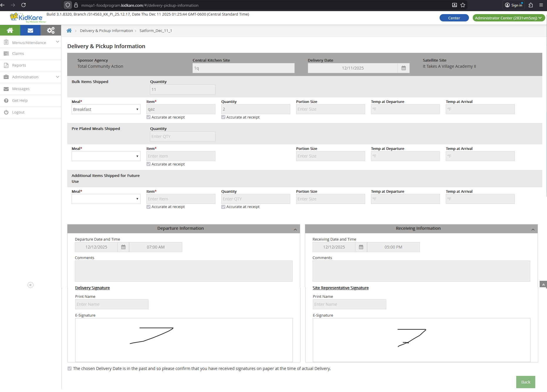The width and height of the screenshot is (547, 392).
Task: Open the Delivery Date calendar picker
Action: (x=404, y=68)
